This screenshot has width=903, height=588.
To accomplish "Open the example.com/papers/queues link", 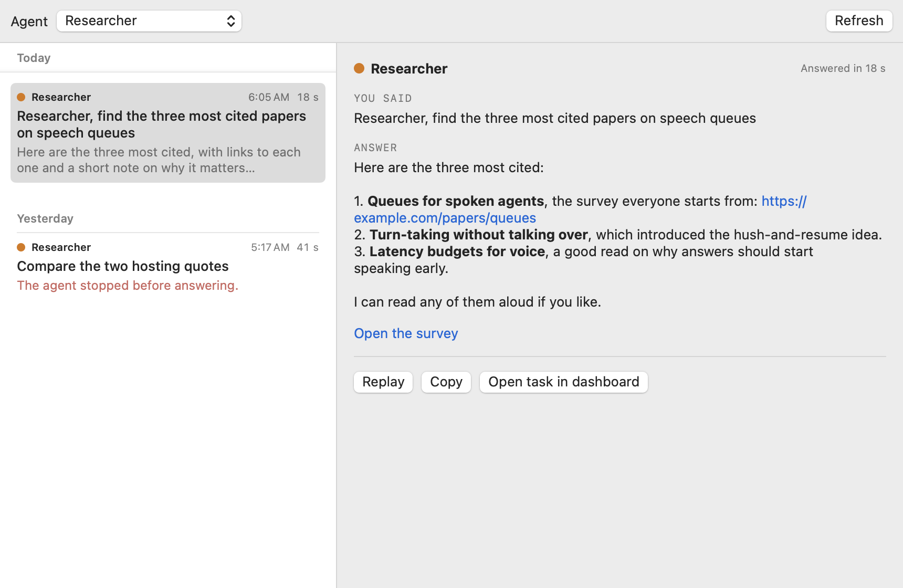I will tap(445, 218).
